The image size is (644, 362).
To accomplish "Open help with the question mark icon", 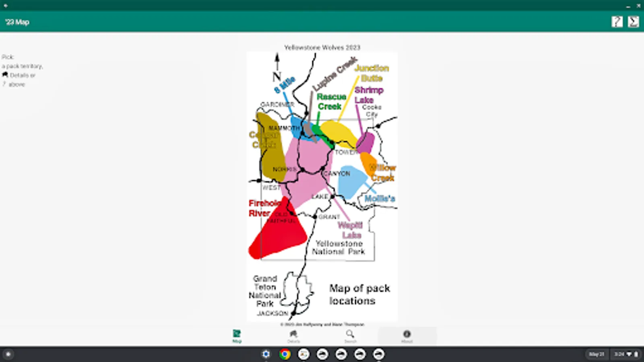I will [617, 22].
